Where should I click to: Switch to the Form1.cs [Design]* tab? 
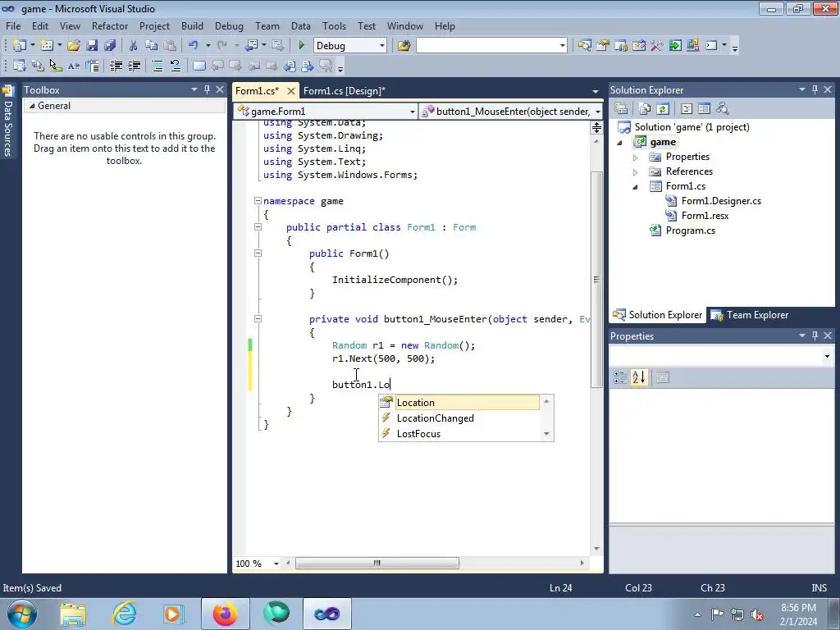[344, 90]
